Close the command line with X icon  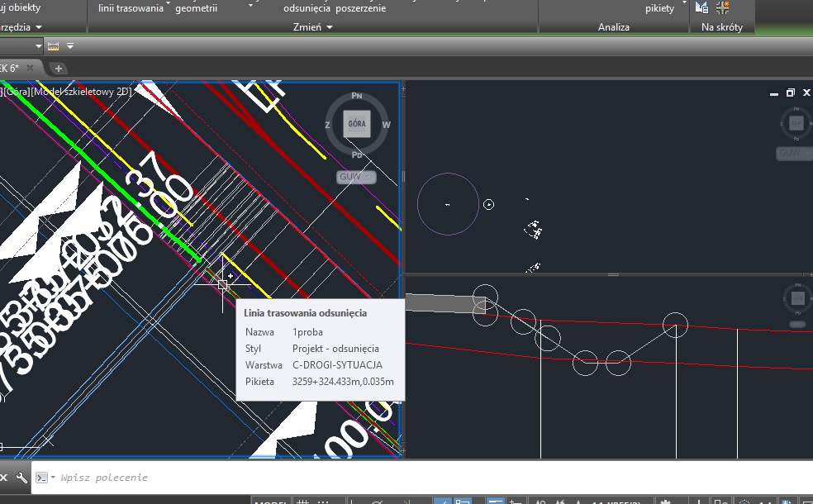[x=3, y=478]
